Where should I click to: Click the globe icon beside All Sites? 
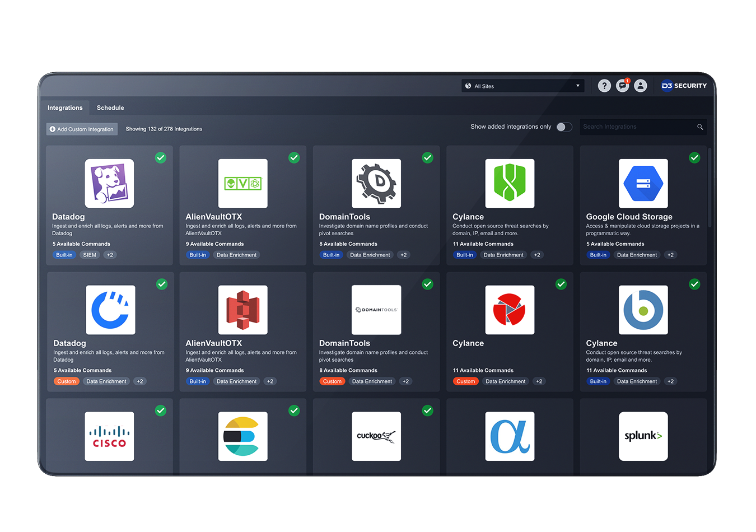(x=468, y=86)
